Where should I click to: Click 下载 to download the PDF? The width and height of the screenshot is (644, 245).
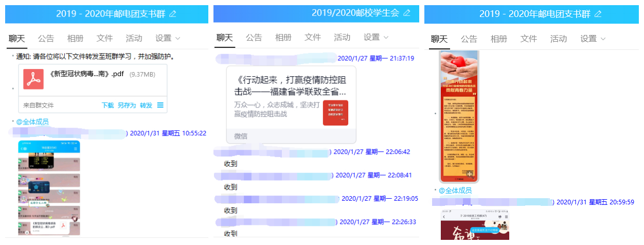108,105
